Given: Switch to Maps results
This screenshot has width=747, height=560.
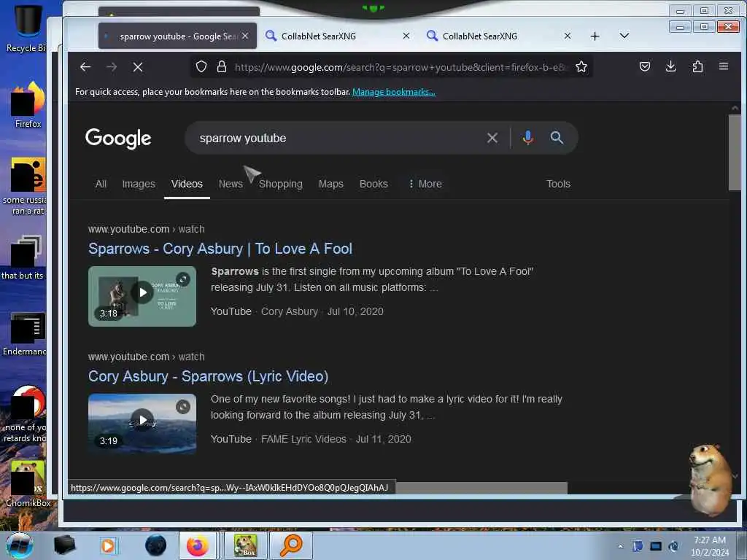Looking at the screenshot, I should 330,184.
